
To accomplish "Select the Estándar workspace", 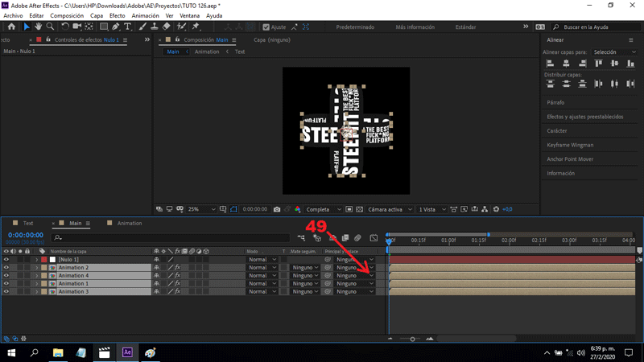I will 465,27.
